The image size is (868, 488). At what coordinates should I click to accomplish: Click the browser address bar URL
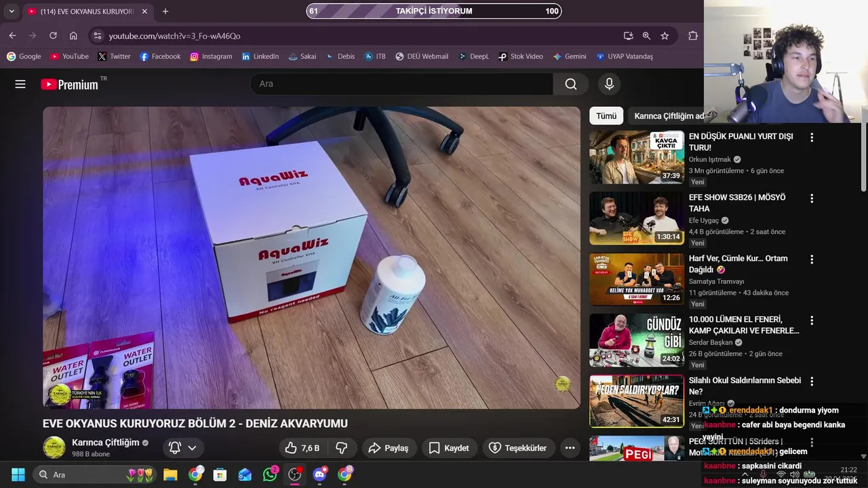coord(174,36)
